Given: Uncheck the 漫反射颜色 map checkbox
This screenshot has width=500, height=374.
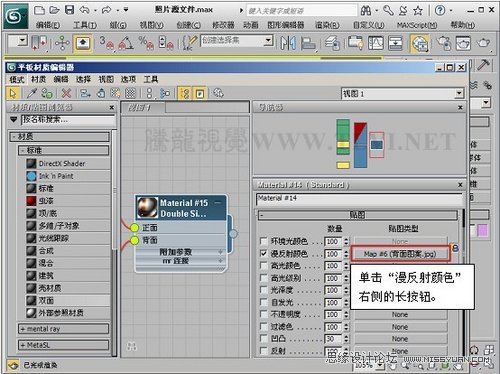Looking at the screenshot, I should (263, 253).
